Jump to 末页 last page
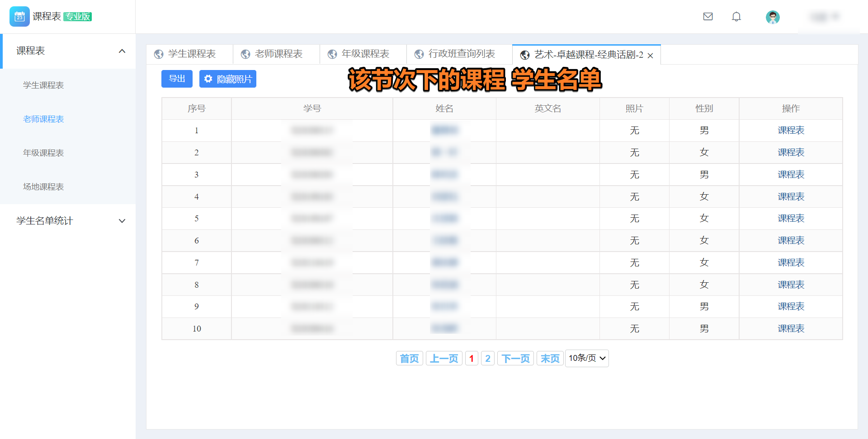 550,359
